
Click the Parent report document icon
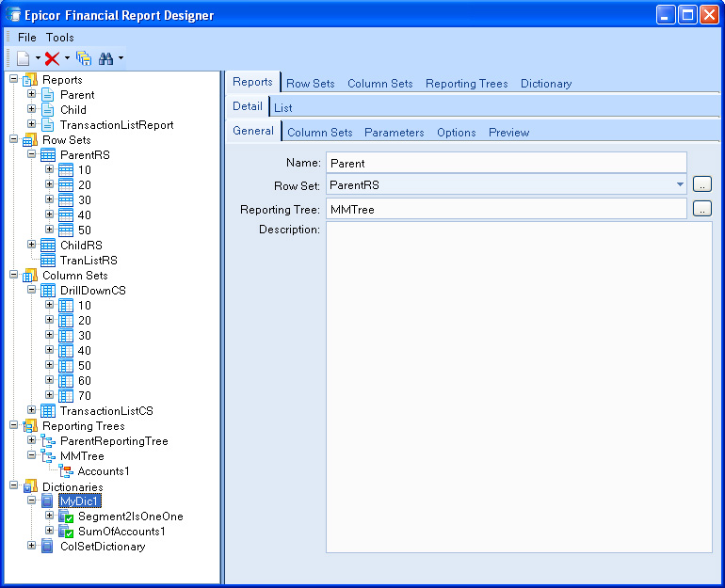48,95
